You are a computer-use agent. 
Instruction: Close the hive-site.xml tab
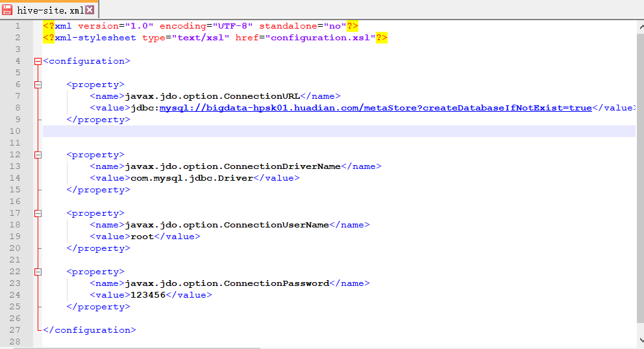(90, 10)
